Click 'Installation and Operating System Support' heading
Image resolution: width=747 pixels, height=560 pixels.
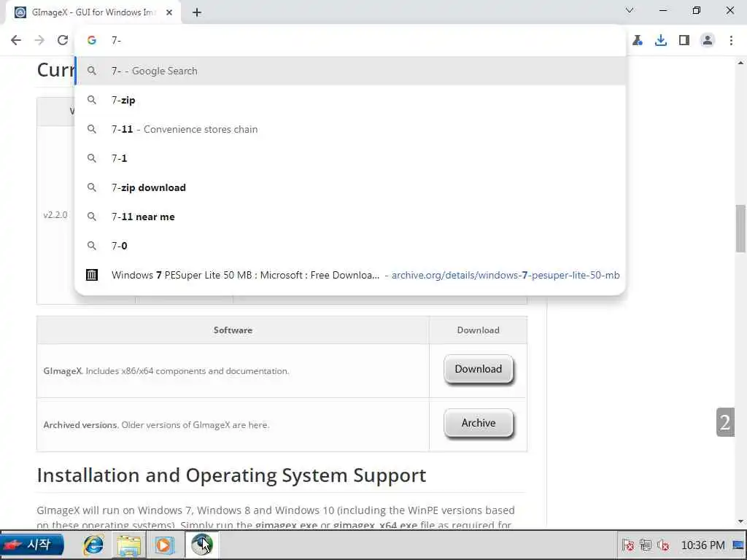coord(231,475)
